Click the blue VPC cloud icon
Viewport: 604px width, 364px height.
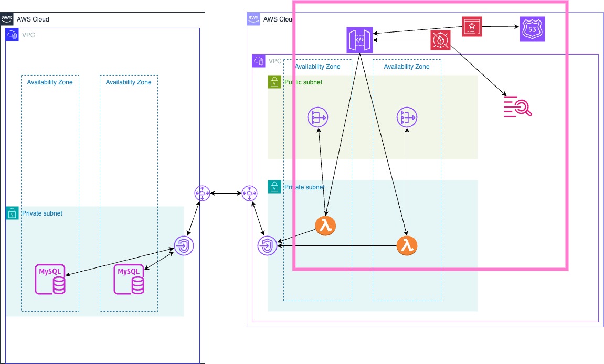12,35
